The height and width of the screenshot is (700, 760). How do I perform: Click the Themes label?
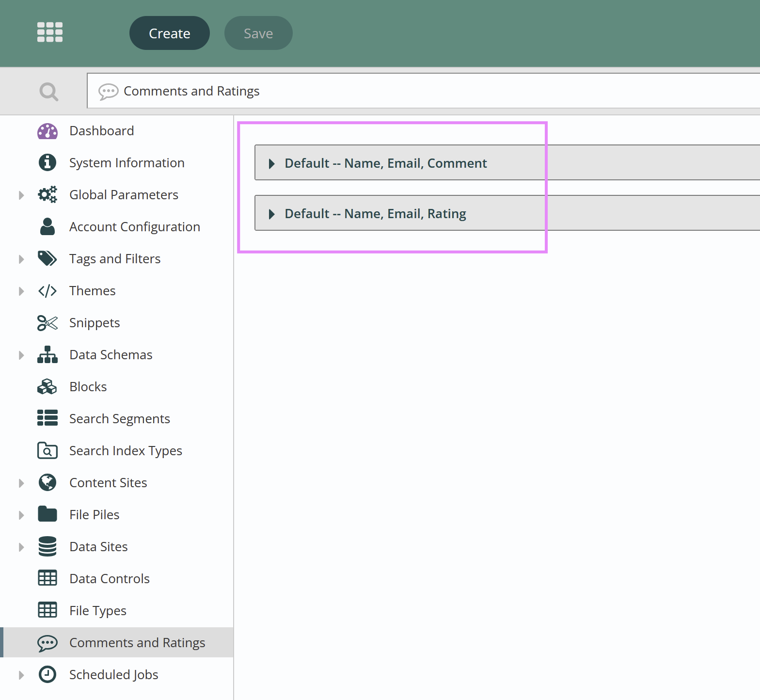coord(92,291)
